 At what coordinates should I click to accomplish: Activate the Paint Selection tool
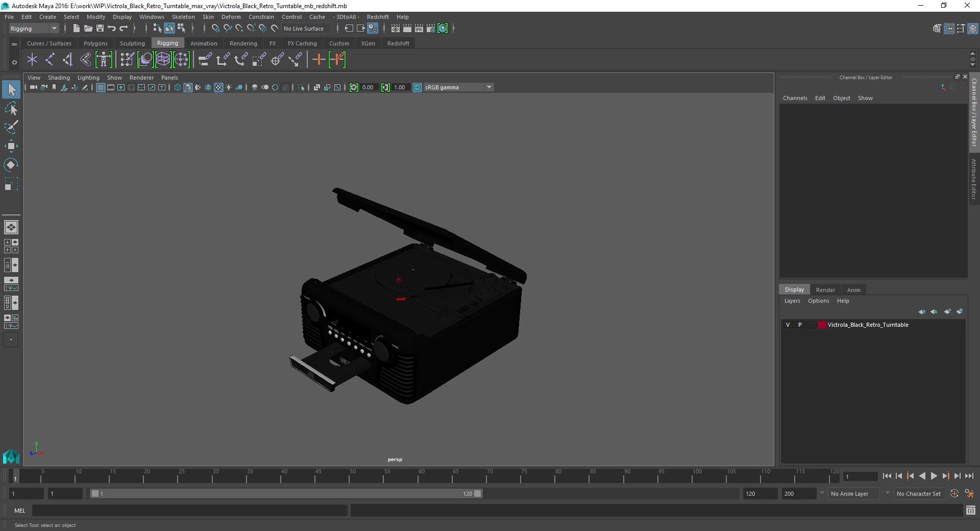coord(11,127)
